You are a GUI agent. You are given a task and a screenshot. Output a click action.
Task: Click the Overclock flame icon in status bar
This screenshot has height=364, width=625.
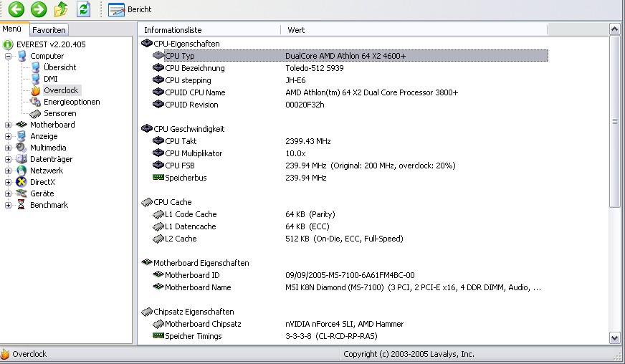click(5, 354)
